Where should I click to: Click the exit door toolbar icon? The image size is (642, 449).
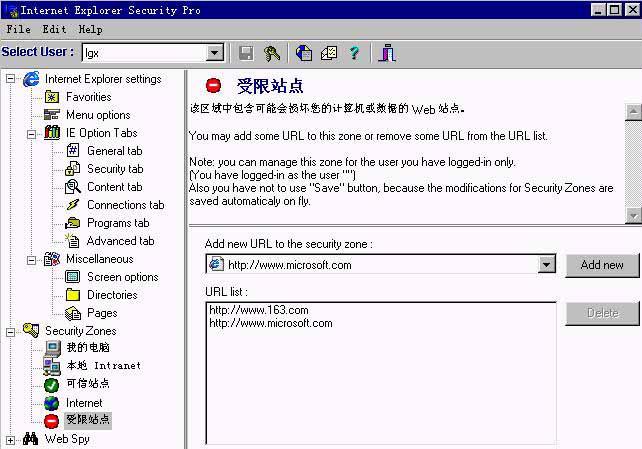[387, 53]
